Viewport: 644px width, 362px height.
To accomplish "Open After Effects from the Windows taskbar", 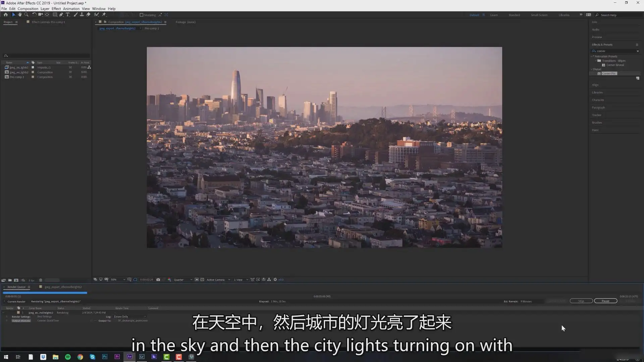I will pyautogui.click(x=129, y=357).
